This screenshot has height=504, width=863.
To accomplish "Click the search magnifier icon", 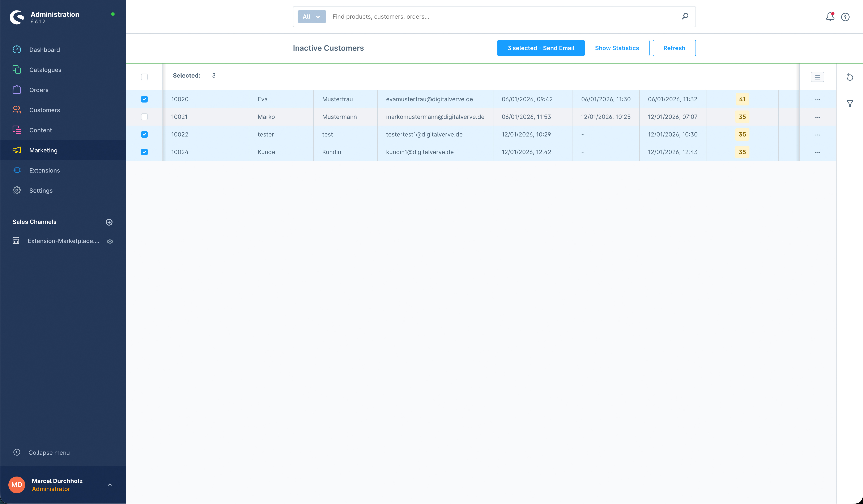I will coord(685,16).
